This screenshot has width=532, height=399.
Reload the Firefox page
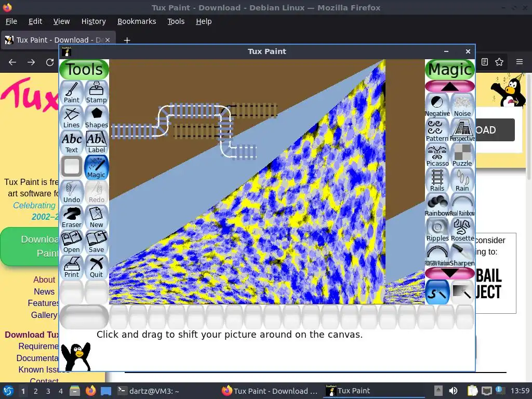pyautogui.click(x=50, y=62)
